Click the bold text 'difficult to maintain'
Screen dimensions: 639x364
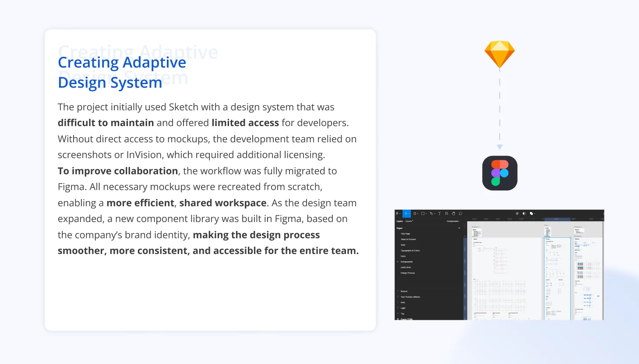click(x=106, y=123)
